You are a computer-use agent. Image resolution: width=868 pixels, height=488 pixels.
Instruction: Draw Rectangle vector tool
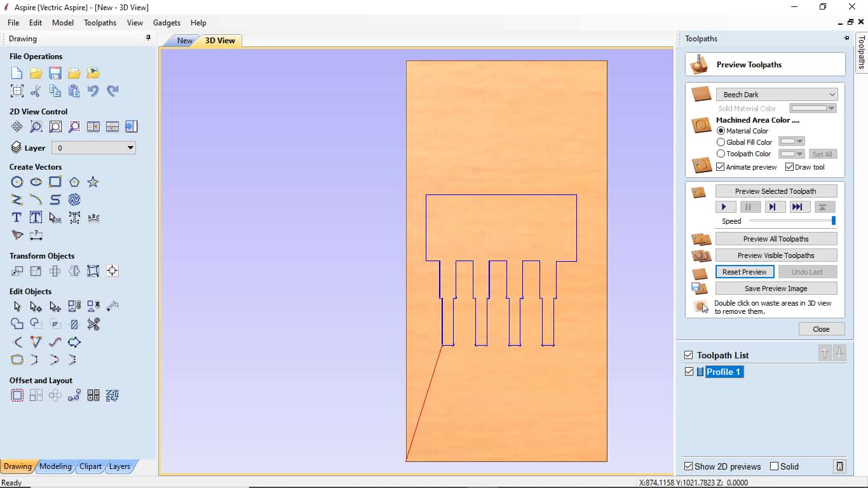click(x=55, y=182)
